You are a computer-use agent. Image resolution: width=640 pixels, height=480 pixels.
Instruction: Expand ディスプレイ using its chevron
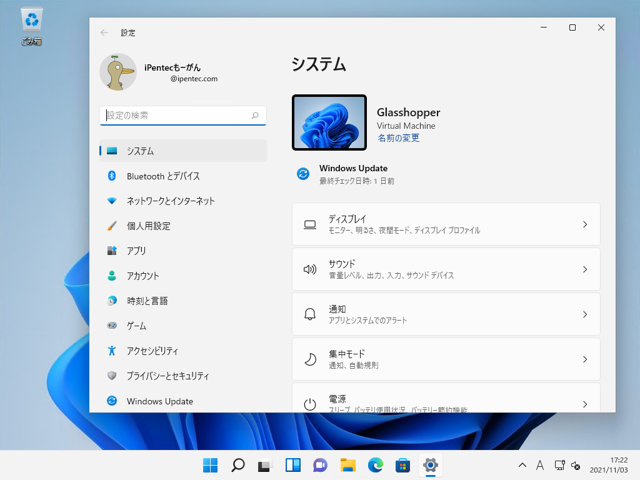coord(585,224)
